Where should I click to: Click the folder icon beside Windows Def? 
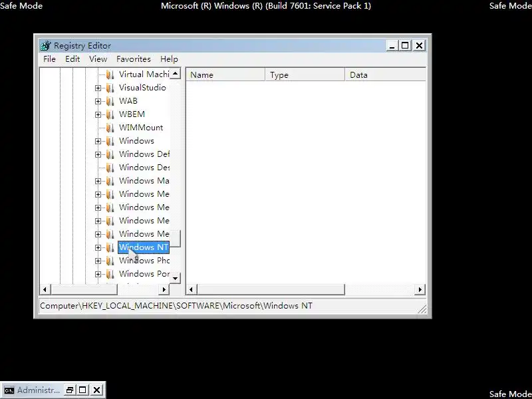pyautogui.click(x=110, y=154)
